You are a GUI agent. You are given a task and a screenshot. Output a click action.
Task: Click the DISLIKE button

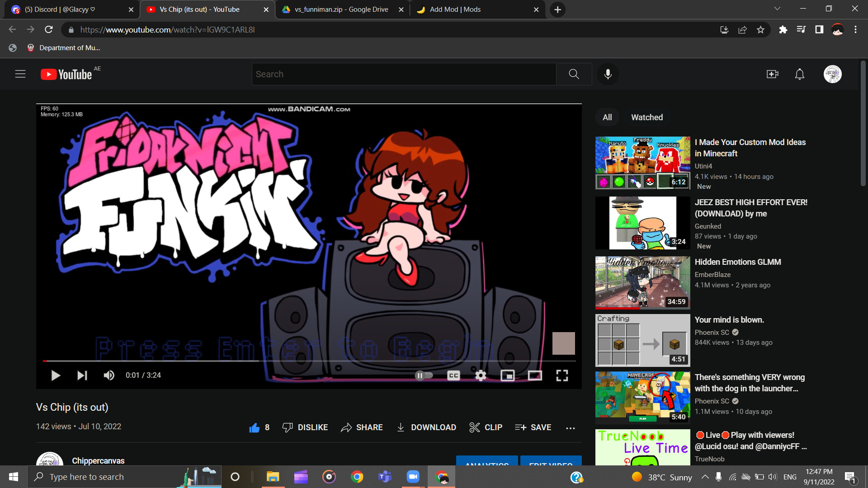305,427
